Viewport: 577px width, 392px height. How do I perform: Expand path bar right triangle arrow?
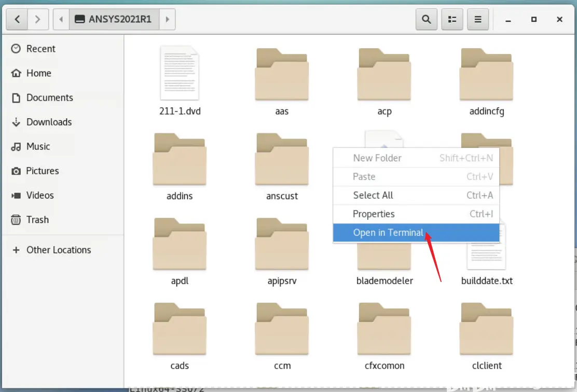(167, 19)
